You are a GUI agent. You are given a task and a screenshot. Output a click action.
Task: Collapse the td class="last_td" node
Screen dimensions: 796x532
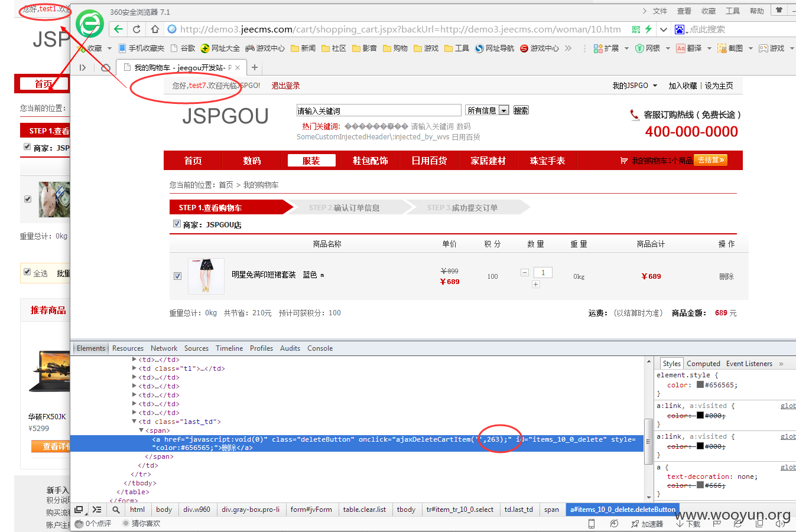click(x=134, y=422)
